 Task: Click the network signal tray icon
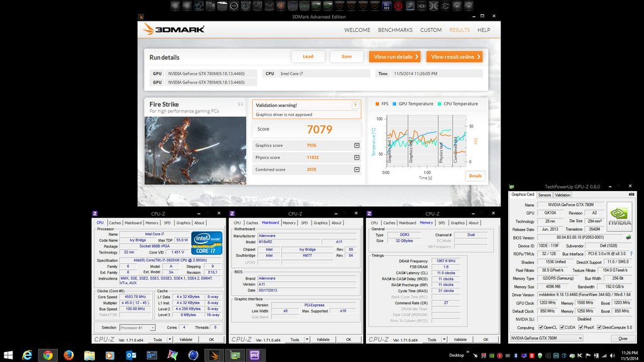(604, 356)
